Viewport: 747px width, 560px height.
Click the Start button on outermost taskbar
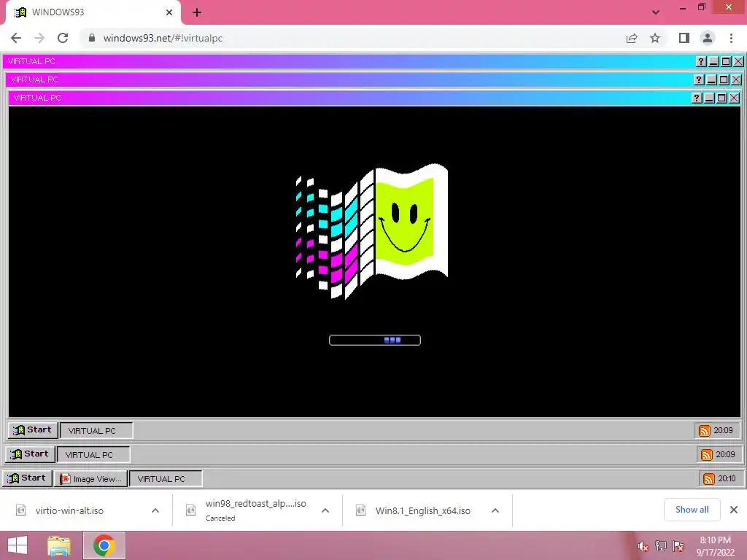tap(27, 478)
